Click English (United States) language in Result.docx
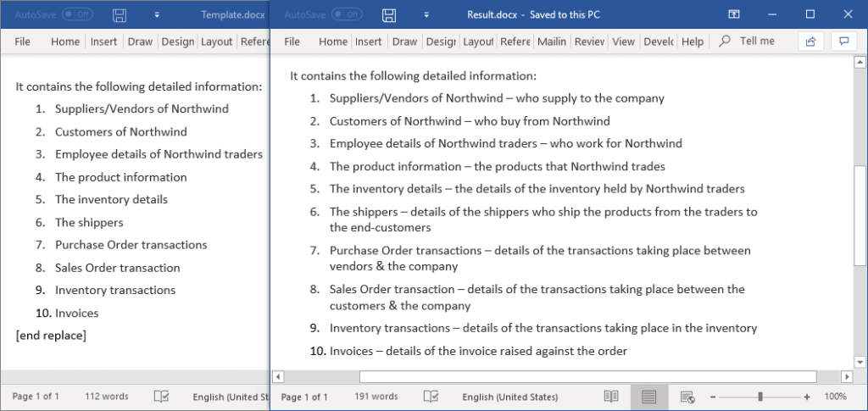 coord(509,397)
